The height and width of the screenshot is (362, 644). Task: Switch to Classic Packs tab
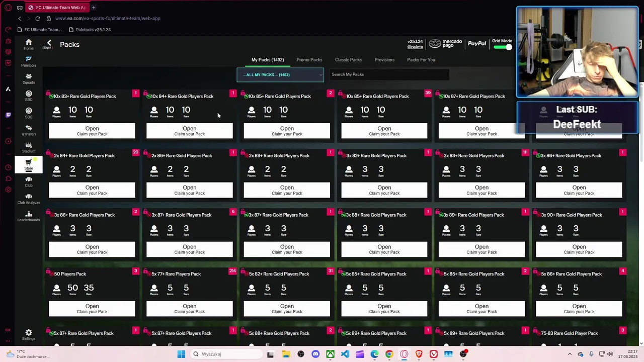coord(348,60)
